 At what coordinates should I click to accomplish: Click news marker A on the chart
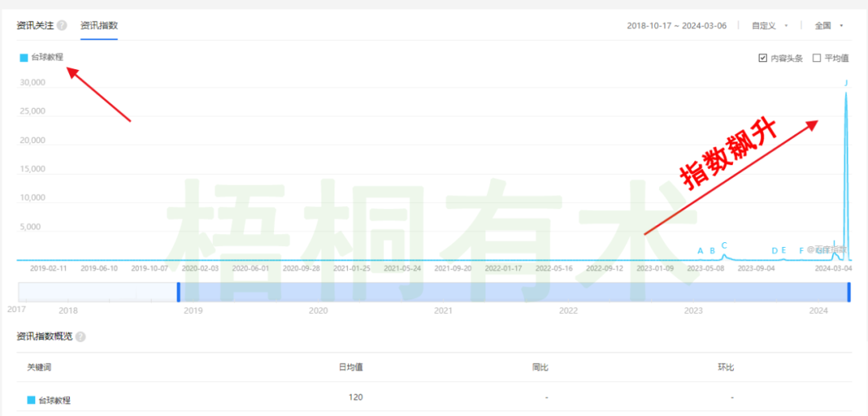[700, 250]
